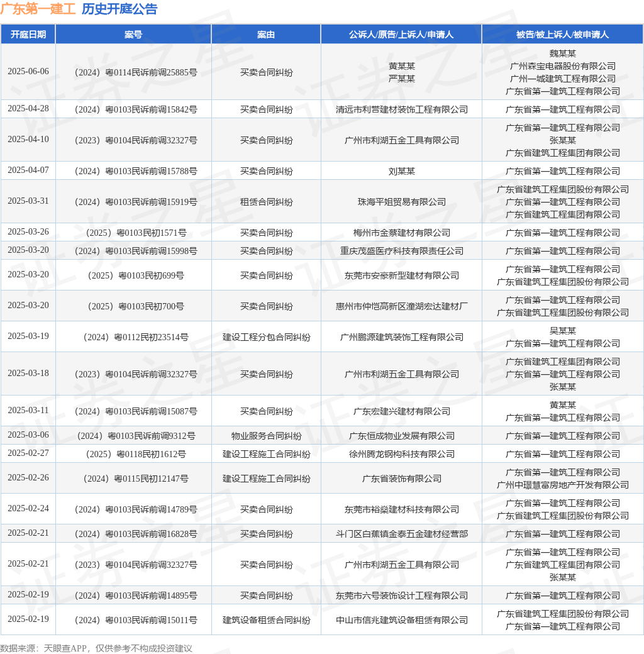The image size is (644, 654).
Task: Click defendant 广州中璟慧富房地产开发有限公司
Action: [562, 485]
